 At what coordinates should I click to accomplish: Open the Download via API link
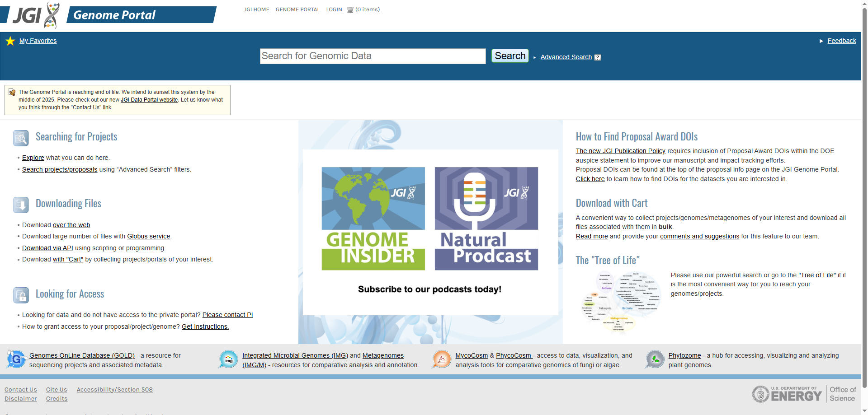[x=47, y=248]
